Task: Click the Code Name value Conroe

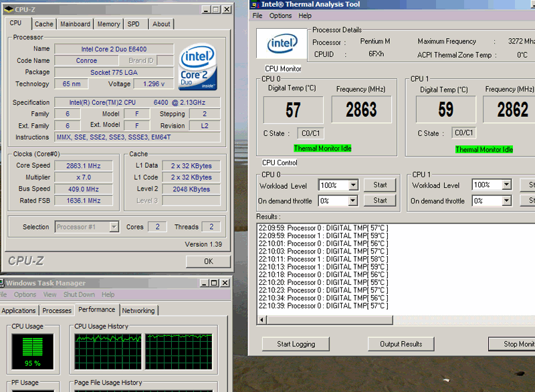Action: click(x=86, y=61)
